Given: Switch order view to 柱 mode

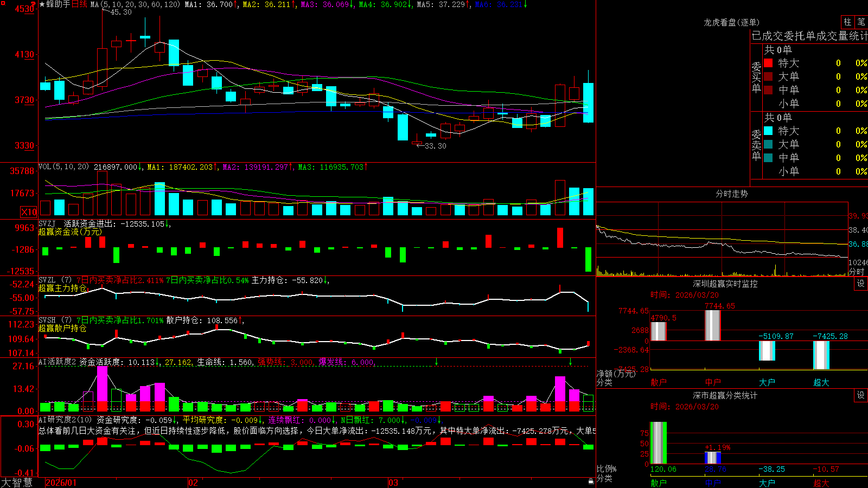Looking at the screenshot, I should pyautogui.click(x=847, y=22).
